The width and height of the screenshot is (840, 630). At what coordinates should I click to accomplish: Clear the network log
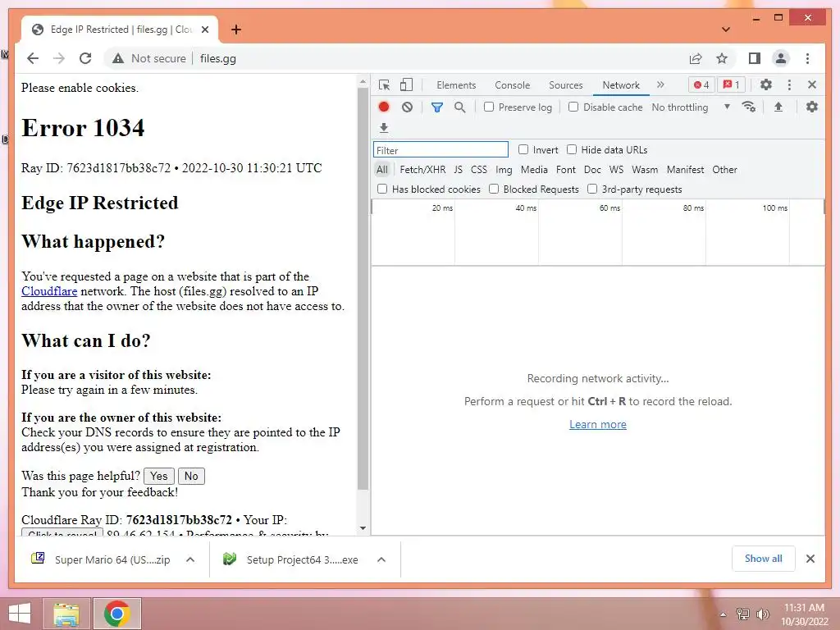coord(407,107)
